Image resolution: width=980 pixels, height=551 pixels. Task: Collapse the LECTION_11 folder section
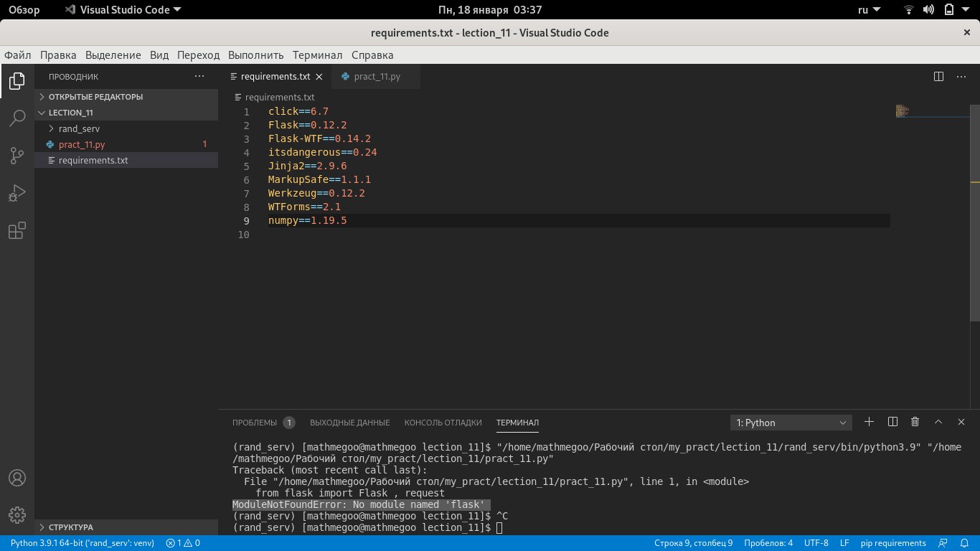pos(126,113)
